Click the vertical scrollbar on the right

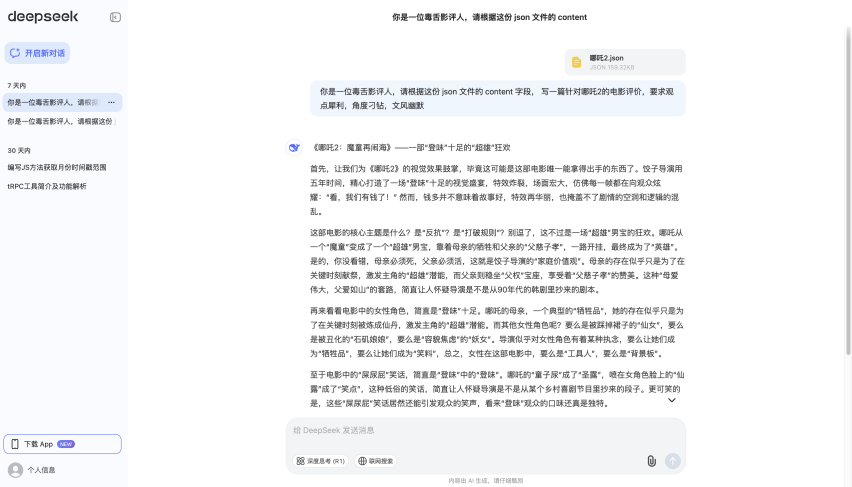[848, 200]
